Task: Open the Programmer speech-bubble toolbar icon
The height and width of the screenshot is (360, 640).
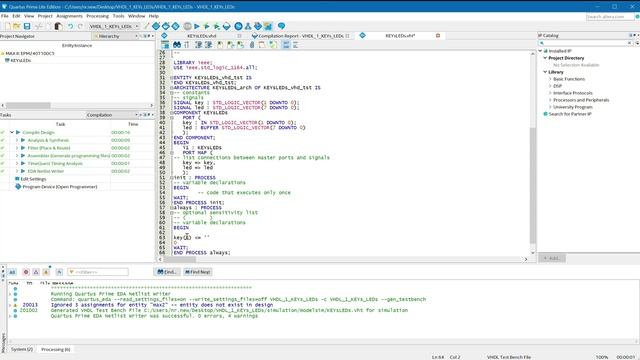Action: [x=281, y=26]
